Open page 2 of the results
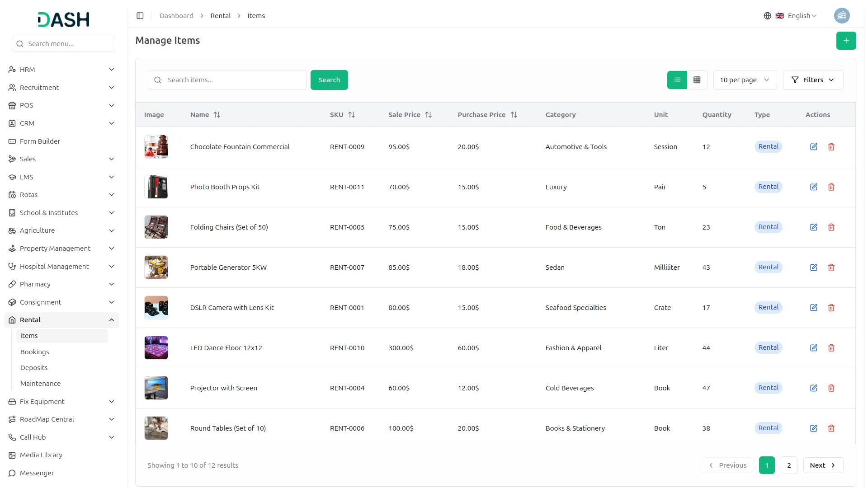868x488 pixels. pyautogui.click(x=789, y=465)
